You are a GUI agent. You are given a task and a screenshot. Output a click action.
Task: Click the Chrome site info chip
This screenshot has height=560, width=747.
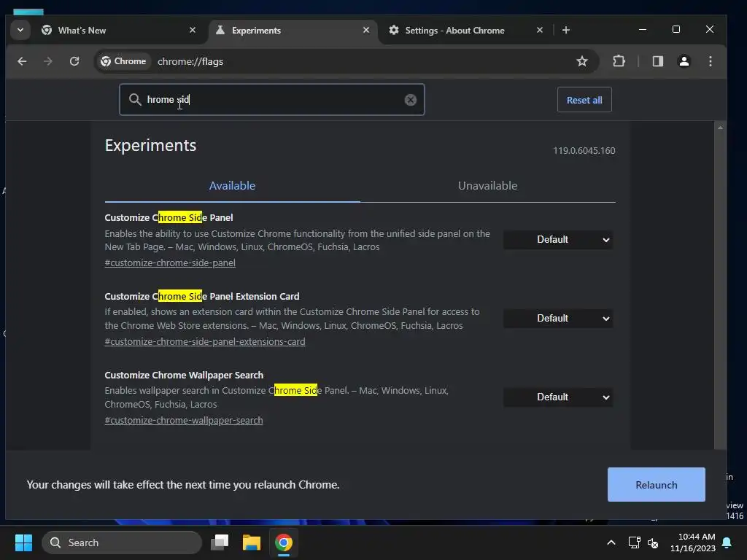click(124, 61)
